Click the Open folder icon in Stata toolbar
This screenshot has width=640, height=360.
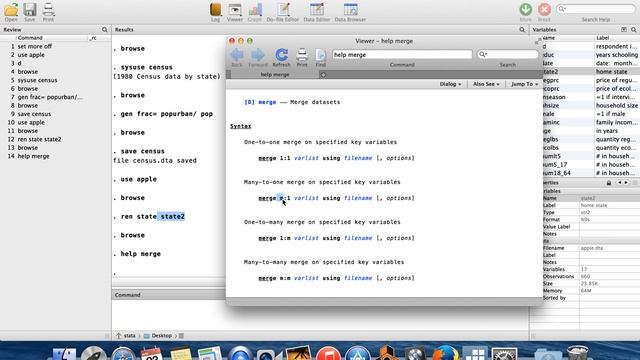tap(11, 11)
